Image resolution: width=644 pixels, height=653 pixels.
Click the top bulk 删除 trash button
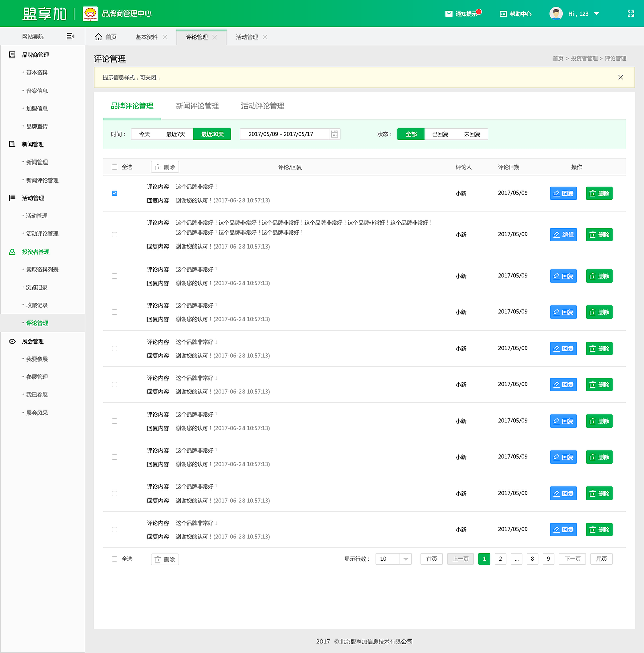[x=165, y=167]
